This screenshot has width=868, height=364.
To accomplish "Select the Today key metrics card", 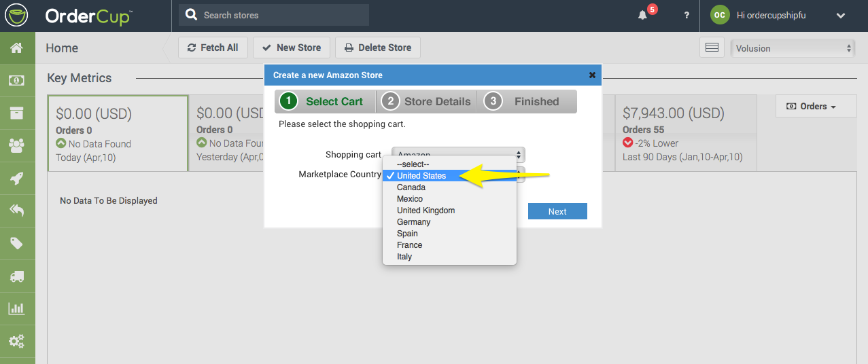I will pyautogui.click(x=118, y=133).
